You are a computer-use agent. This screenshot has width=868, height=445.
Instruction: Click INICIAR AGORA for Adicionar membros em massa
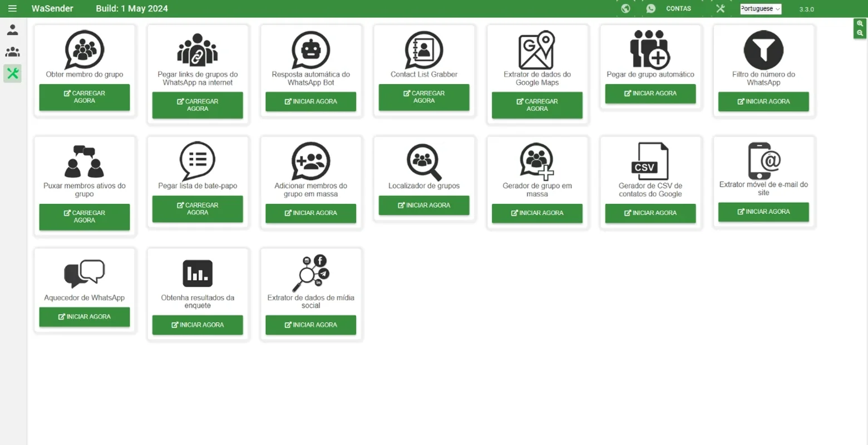311,213
